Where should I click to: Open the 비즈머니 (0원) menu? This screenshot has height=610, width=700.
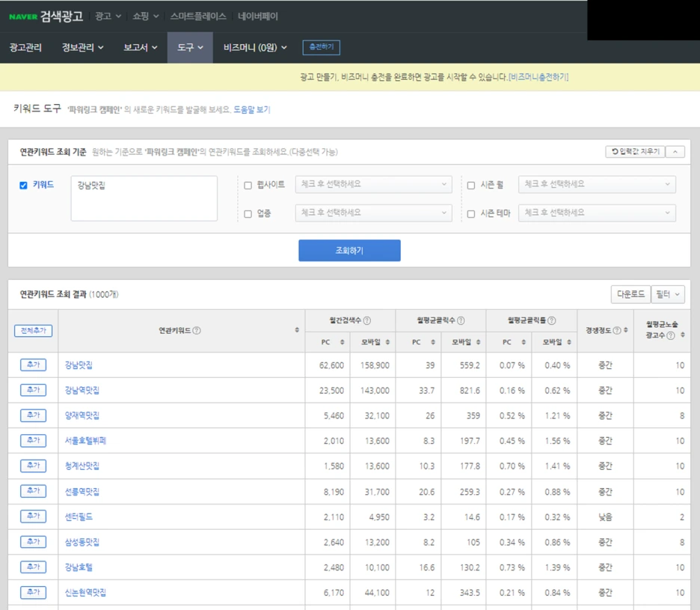255,47
